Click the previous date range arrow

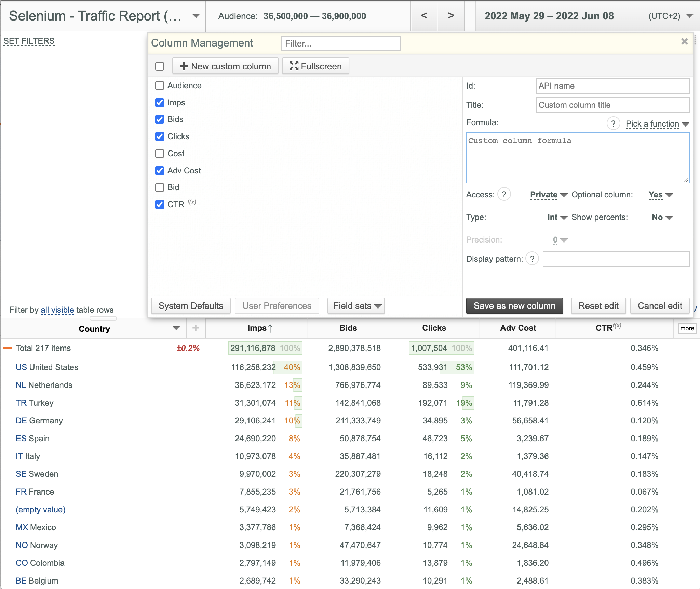(x=424, y=16)
